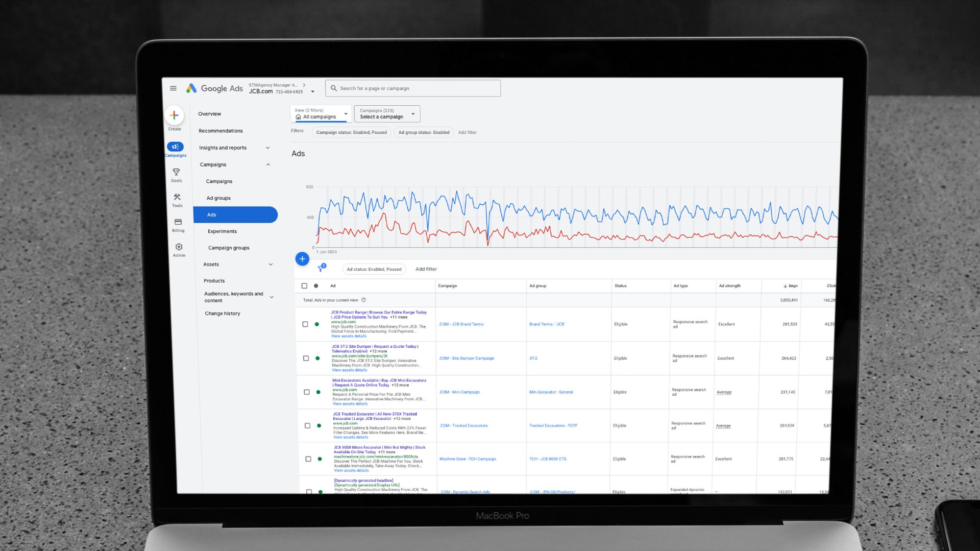Screen dimensions: 980x551
Task: Click the help icon beside Total Ads
Action: coord(364,300)
